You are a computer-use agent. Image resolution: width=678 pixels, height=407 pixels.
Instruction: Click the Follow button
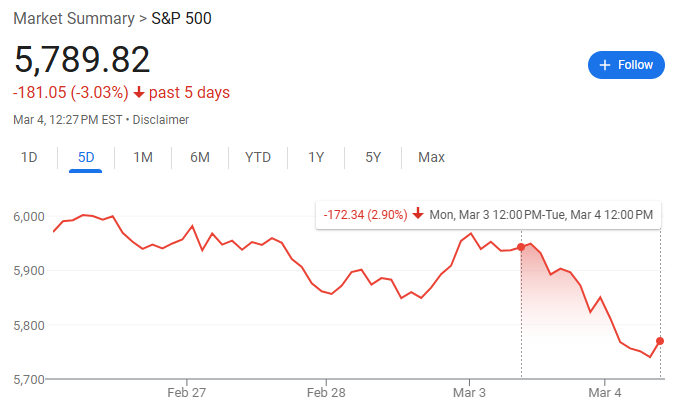[x=626, y=65]
